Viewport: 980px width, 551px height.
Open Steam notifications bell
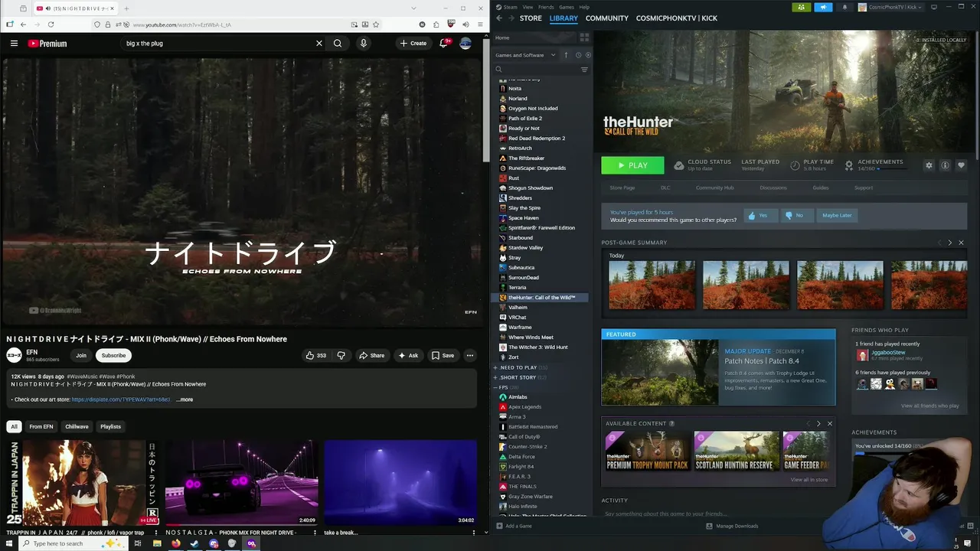point(844,7)
